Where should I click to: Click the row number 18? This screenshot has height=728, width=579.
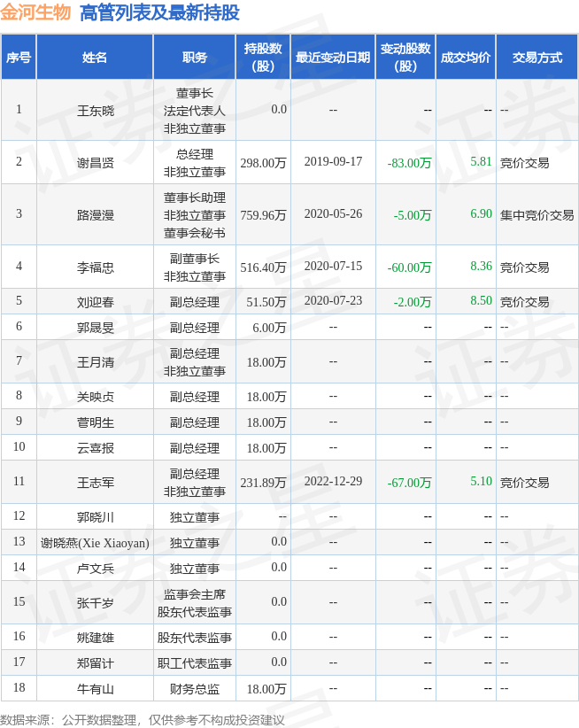(x=19, y=687)
